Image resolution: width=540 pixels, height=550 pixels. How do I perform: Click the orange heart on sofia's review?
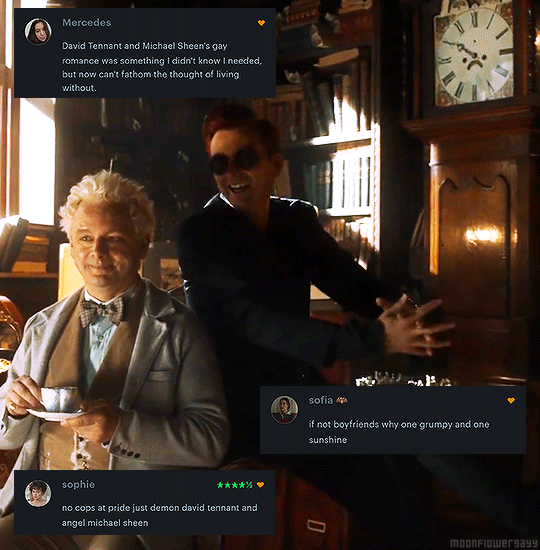(x=511, y=400)
